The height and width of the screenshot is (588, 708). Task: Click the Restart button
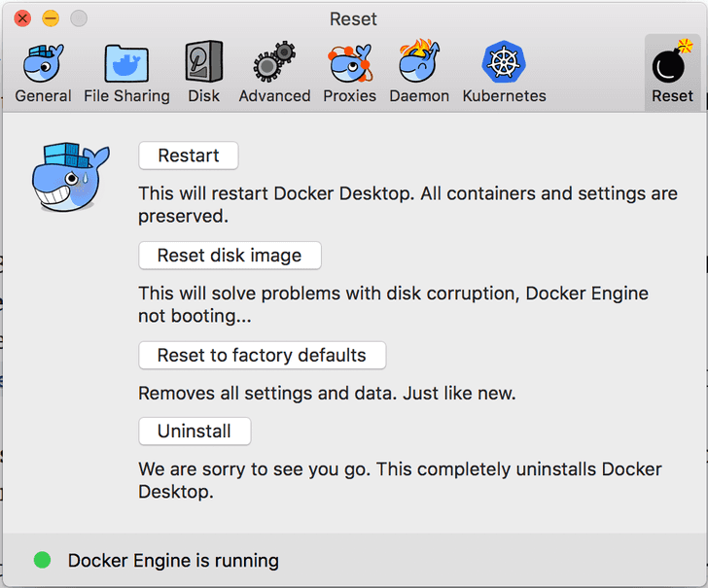click(x=189, y=156)
